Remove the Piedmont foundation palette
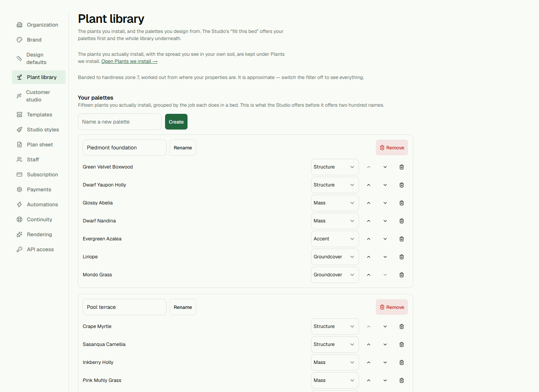The width and height of the screenshot is (539, 392). pos(392,148)
